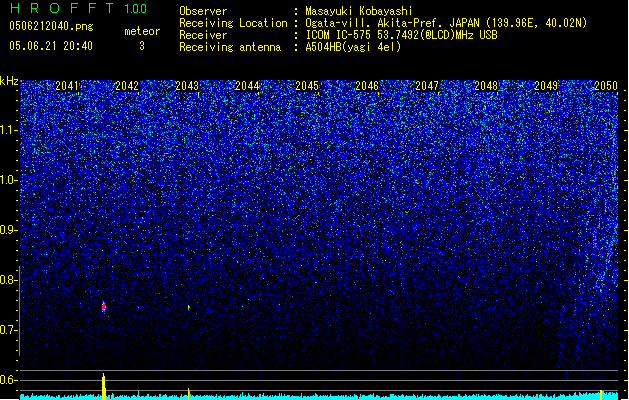Select the file name 0506212040.png
Viewport: 629px width, 400px height.
point(51,26)
